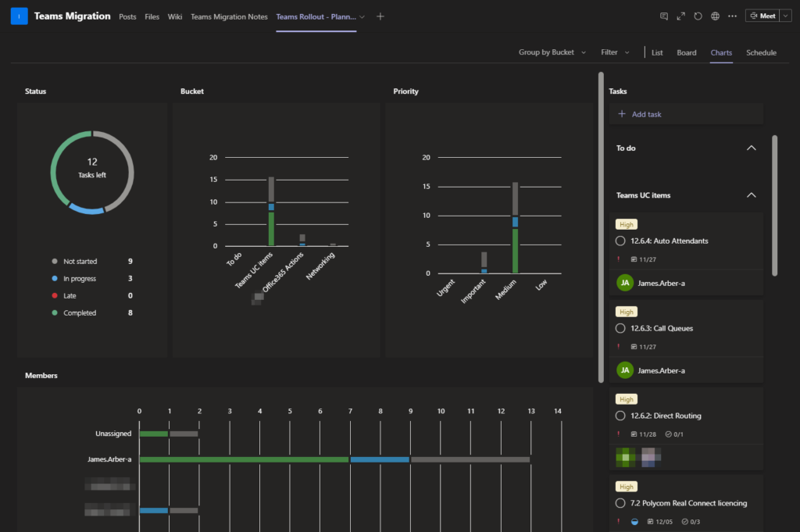Collapse the Teams UC items group

pos(751,195)
